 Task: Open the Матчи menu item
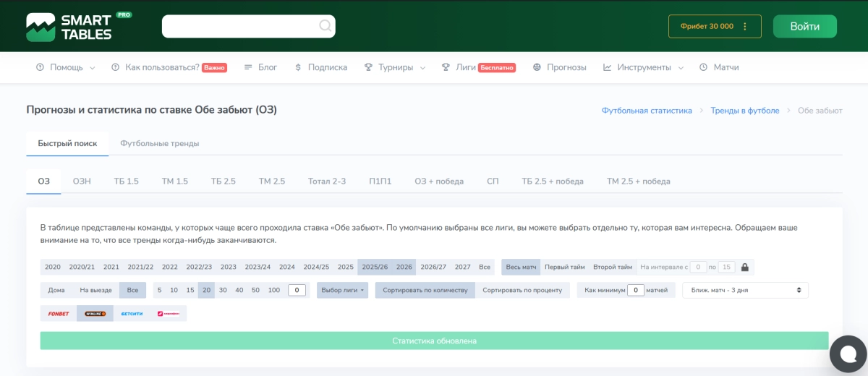click(719, 67)
